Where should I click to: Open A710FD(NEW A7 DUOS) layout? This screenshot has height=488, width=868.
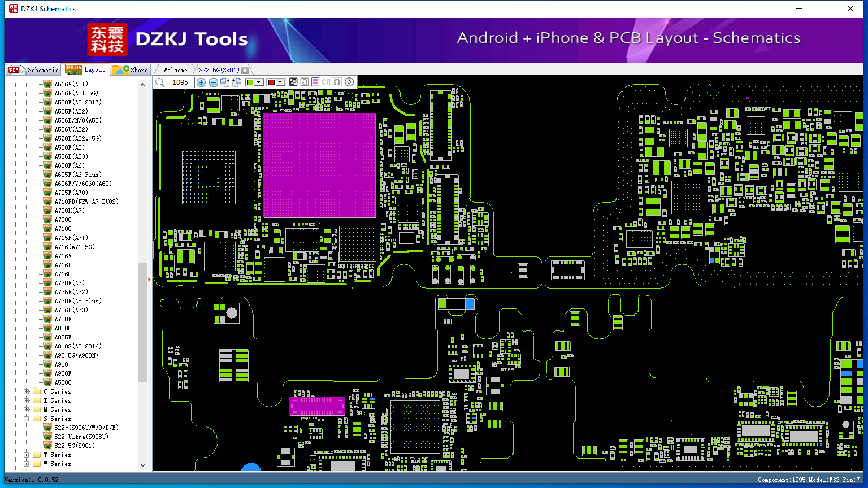point(86,202)
